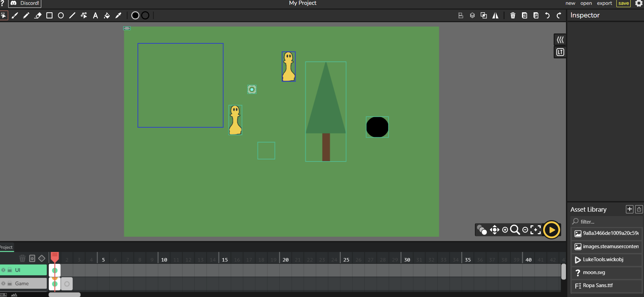Click the asset library filter field

(607, 222)
